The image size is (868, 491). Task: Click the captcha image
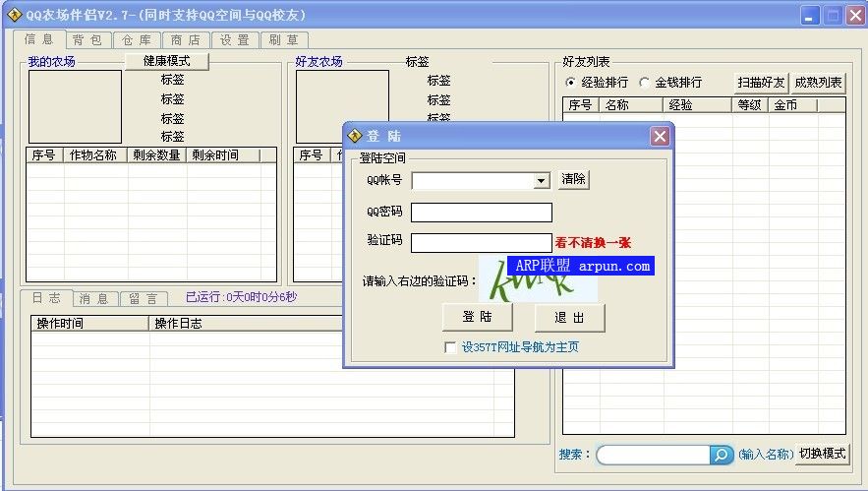[x=538, y=278]
